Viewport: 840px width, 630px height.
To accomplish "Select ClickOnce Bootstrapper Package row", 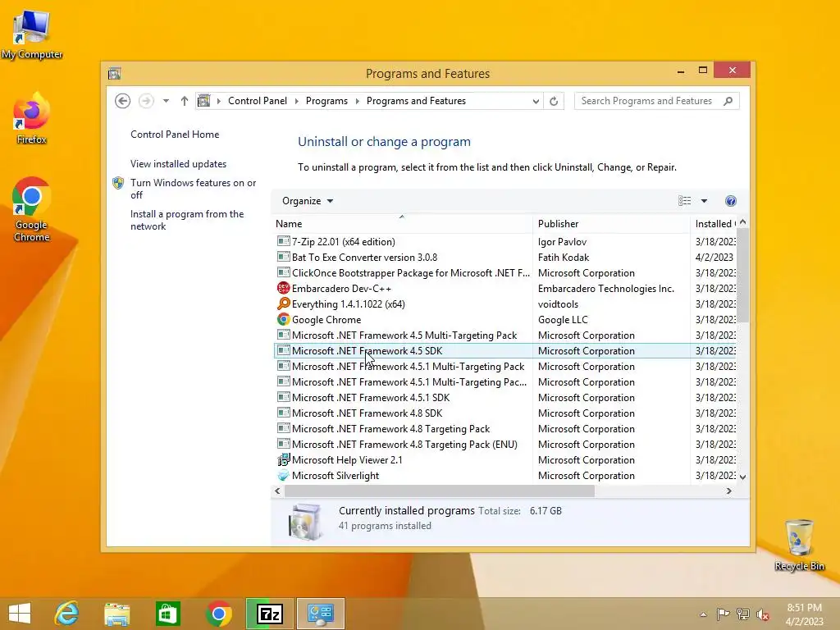I will (x=504, y=272).
